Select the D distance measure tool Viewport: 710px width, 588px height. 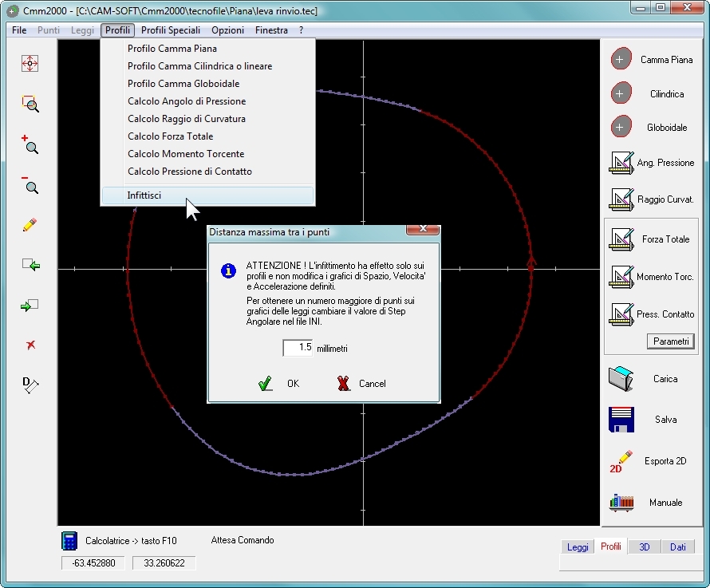click(30, 385)
